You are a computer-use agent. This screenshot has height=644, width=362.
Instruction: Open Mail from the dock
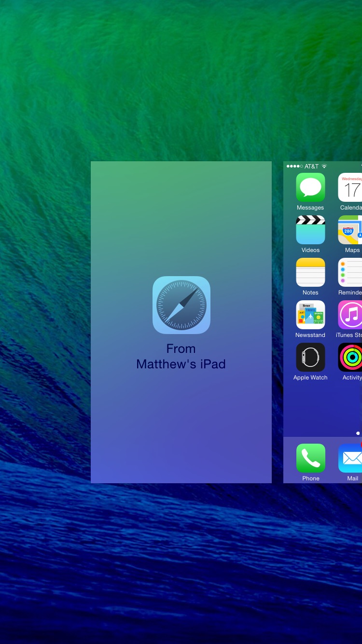[x=350, y=458]
